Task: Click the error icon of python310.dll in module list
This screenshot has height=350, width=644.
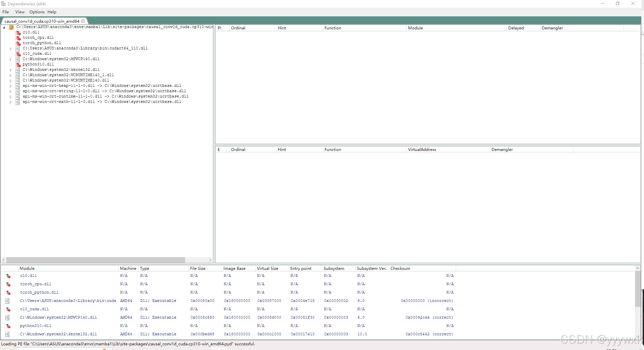Action: [8, 326]
